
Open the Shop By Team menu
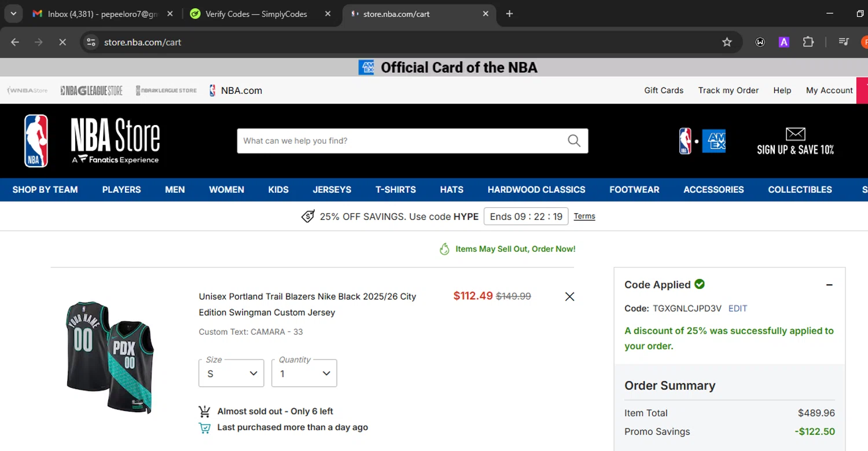click(x=45, y=189)
